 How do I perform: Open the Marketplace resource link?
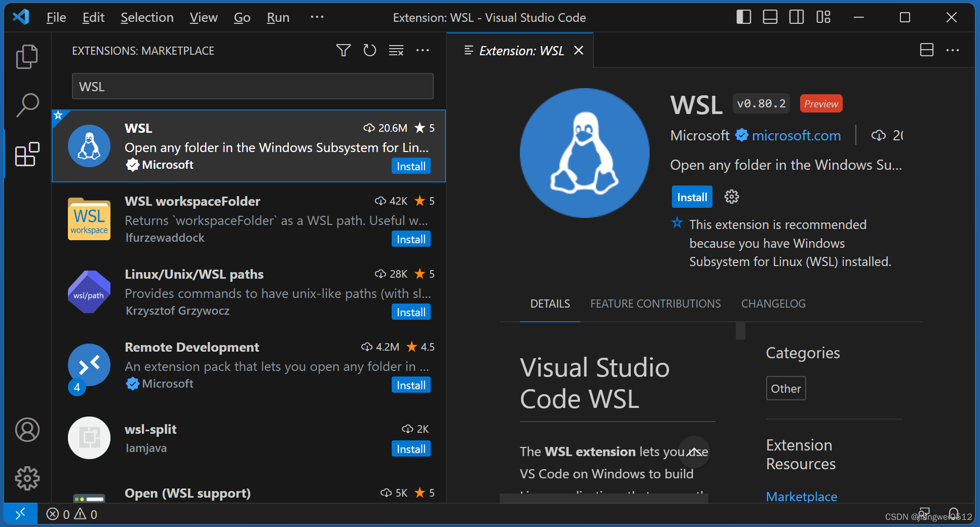coord(802,497)
